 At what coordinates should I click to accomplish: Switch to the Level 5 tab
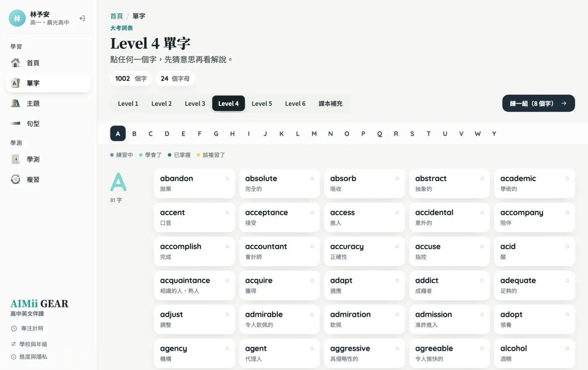click(x=262, y=104)
